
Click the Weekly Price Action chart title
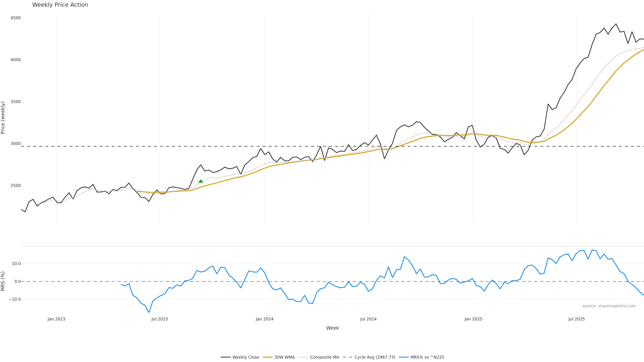pos(60,5)
